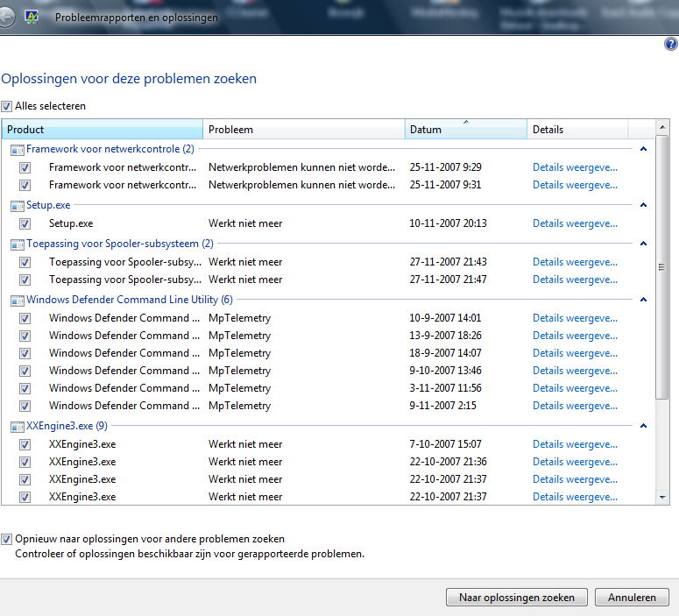Select the MpTelemetry row dated 9-11-2007 2:15
This screenshot has height=616, width=679.
click(x=329, y=406)
